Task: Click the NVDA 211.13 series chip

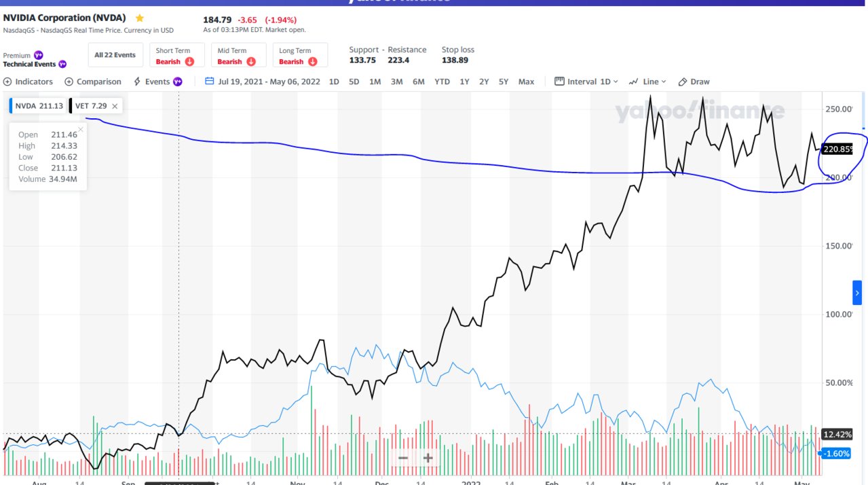Action: (38, 106)
